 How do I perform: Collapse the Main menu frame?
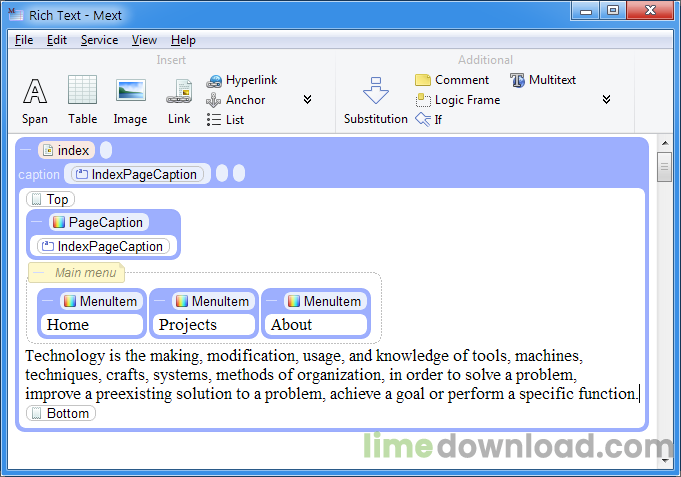(38, 273)
